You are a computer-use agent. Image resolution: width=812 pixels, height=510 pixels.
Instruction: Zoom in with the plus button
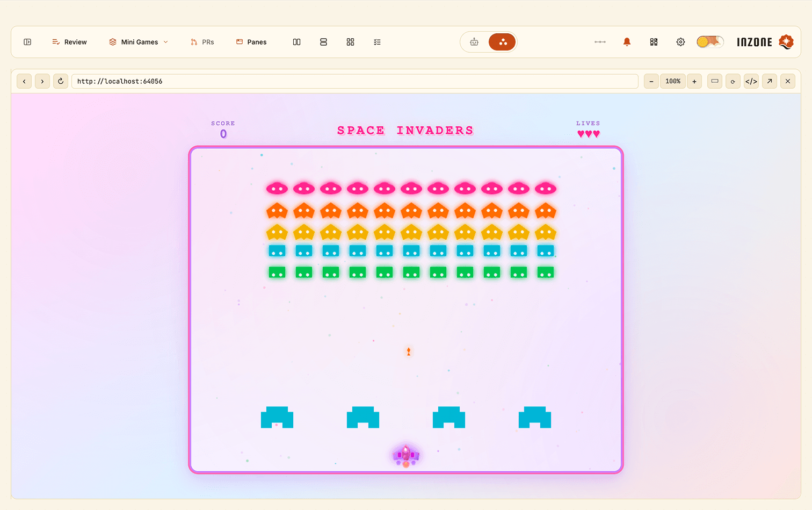[x=694, y=81]
